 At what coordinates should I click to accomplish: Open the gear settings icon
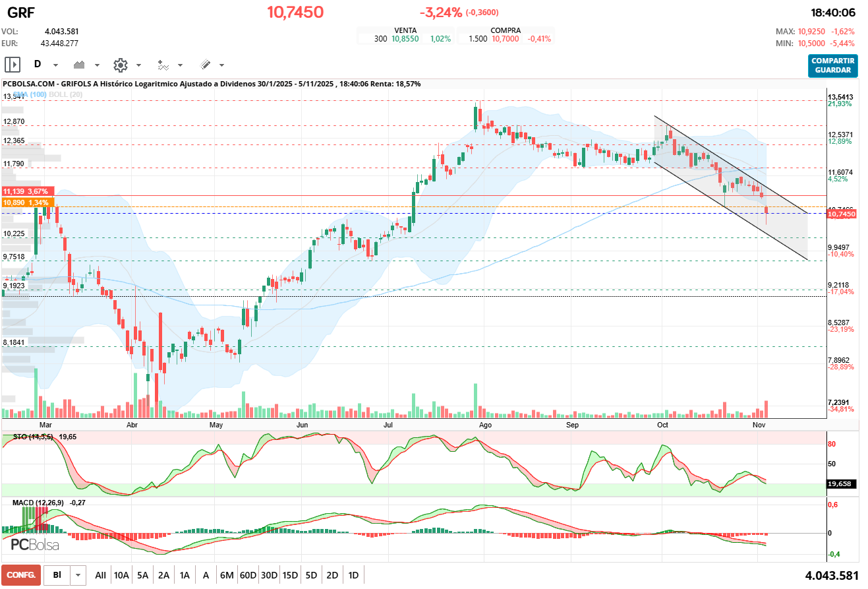point(120,65)
